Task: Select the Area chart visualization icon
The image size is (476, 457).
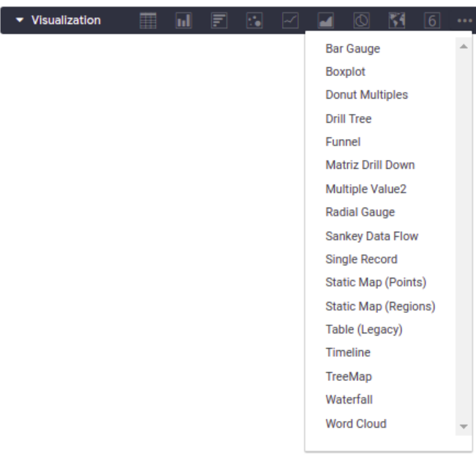Action: [x=325, y=20]
